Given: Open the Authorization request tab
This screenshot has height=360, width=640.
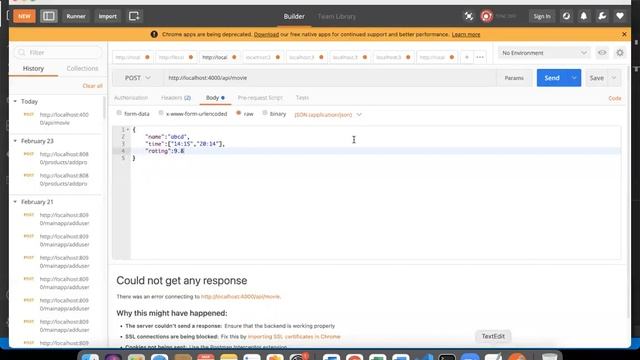Looking at the screenshot, I should [131, 98].
